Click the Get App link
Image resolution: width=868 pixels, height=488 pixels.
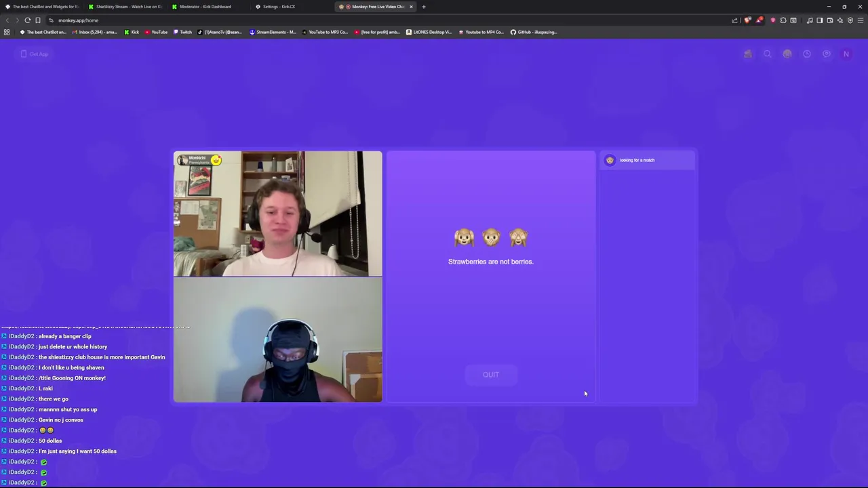coord(35,54)
